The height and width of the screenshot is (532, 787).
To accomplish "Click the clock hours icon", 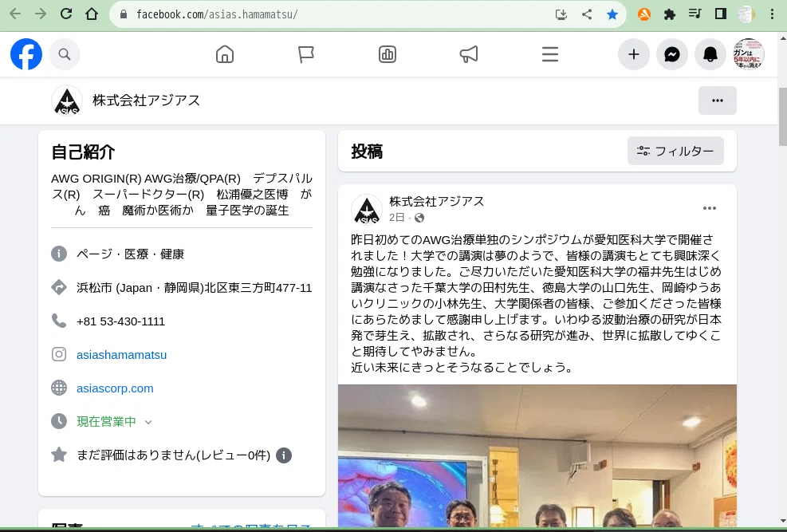I will 59,422.
